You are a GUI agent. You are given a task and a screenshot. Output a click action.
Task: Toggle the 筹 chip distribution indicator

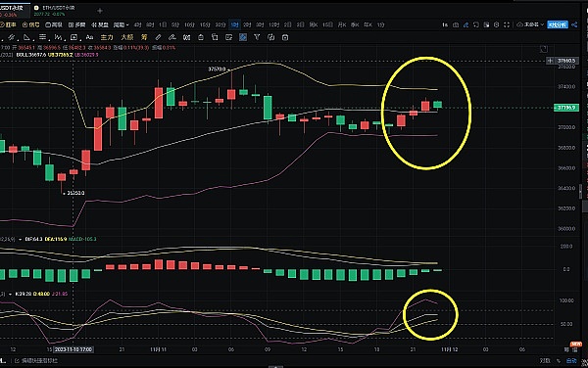(144, 37)
